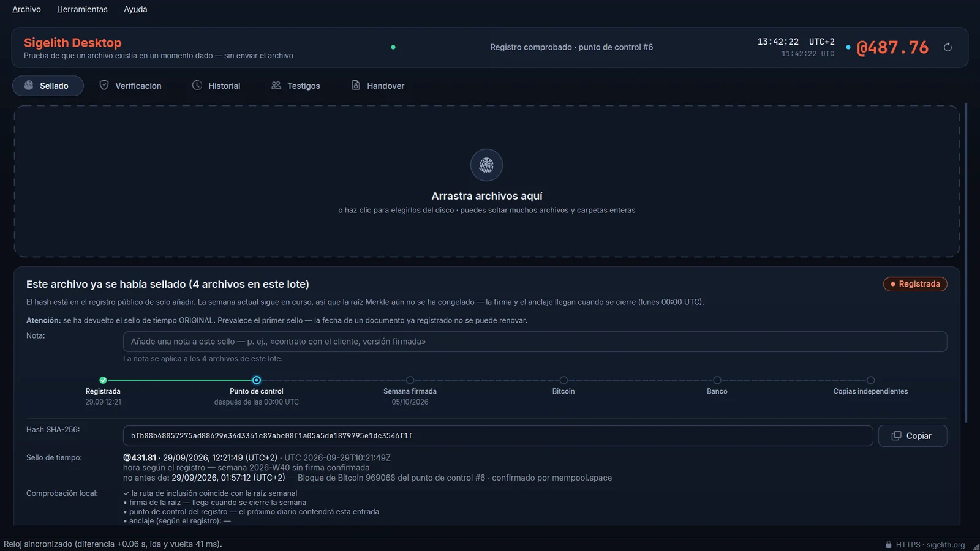
Task: Open the Historial tab
Action: pyautogui.click(x=216, y=86)
